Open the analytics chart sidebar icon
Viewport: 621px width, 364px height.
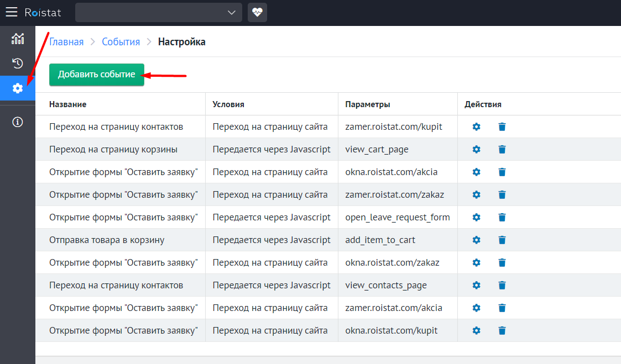(18, 39)
